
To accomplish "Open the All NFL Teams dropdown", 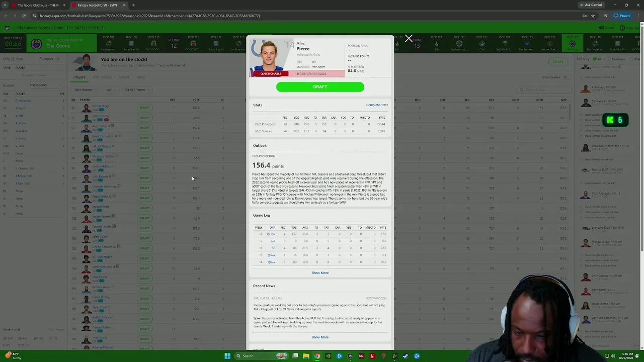I will pos(137,90).
